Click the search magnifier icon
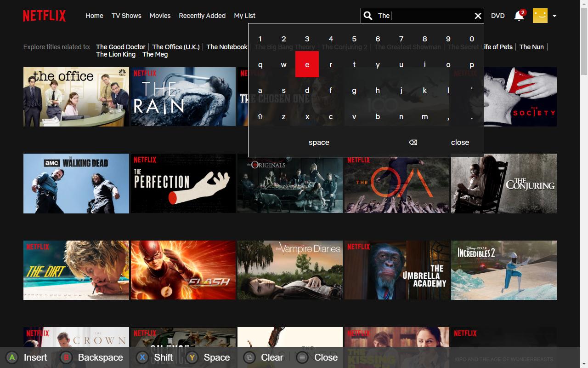The width and height of the screenshot is (588, 368). (368, 16)
